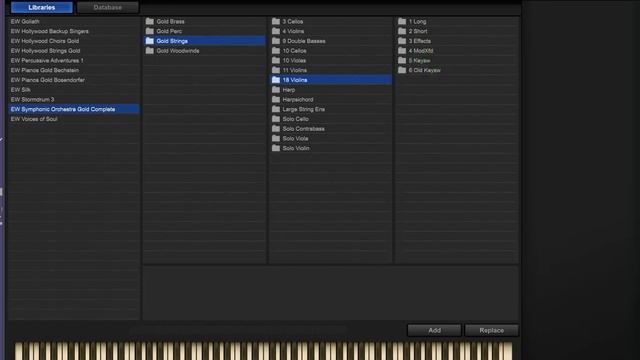Select EW Pianos Gold Bechstein library
This screenshot has height=360, width=640.
click(74, 70)
